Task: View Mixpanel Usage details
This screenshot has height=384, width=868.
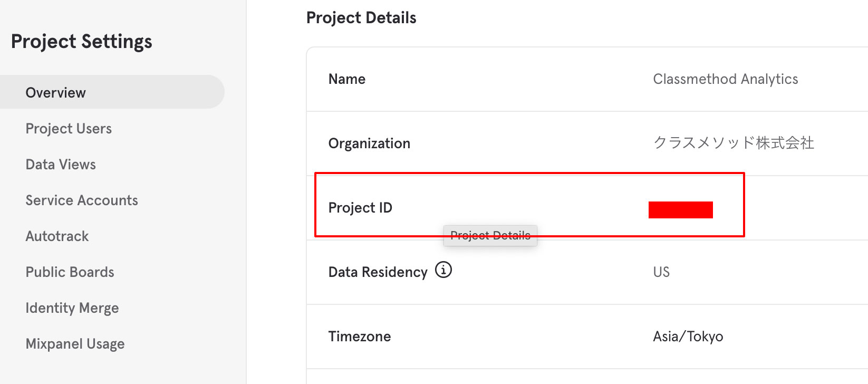Action: click(x=74, y=343)
